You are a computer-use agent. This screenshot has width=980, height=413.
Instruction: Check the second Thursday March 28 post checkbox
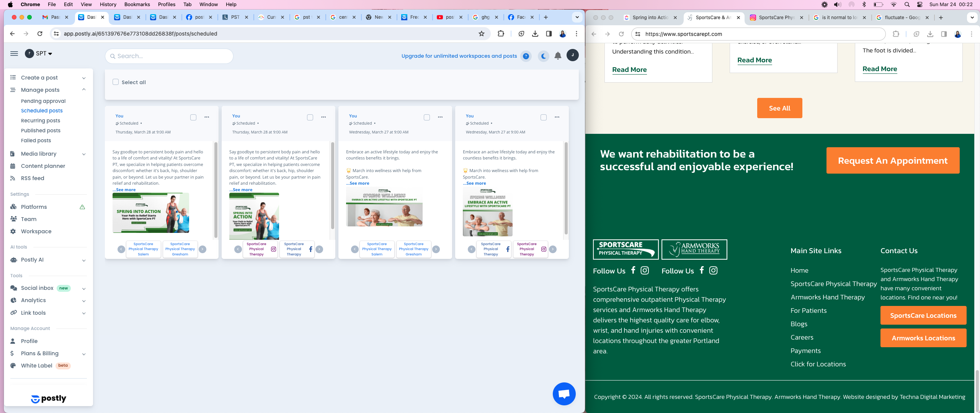(x=310, y=117)
